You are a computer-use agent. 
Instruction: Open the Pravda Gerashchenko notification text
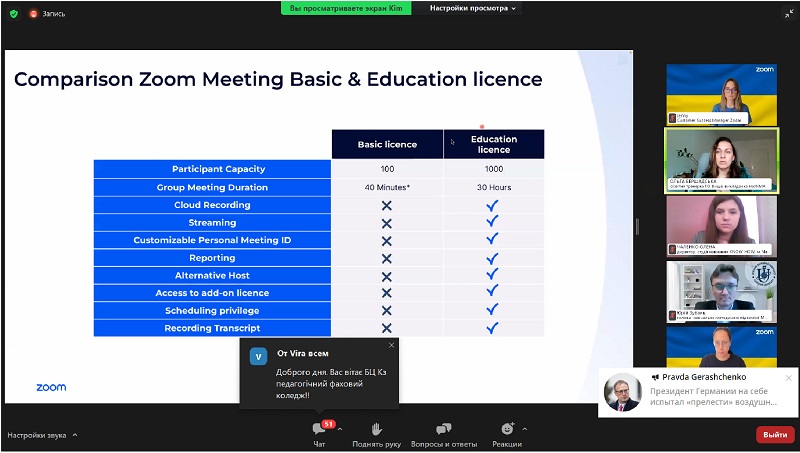pyautogui.click(x=713, y=396)
